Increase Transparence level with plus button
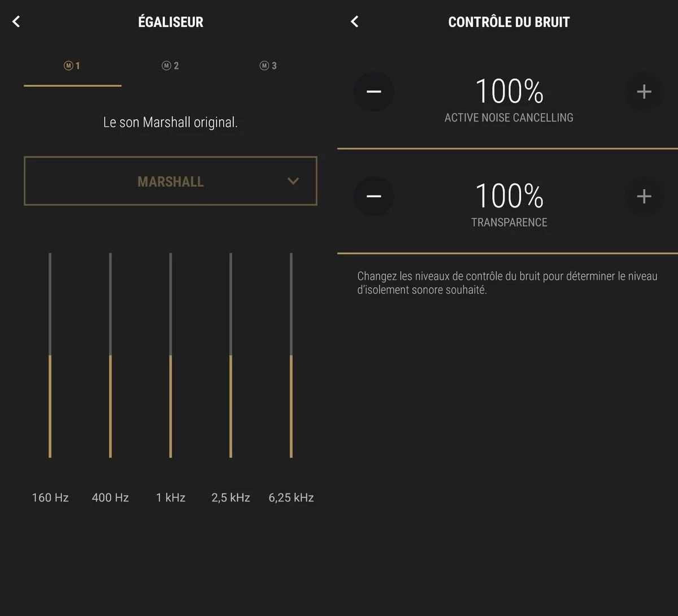This screenshot has height=616, width=678. pyautogui.click(x=644, y=196)
